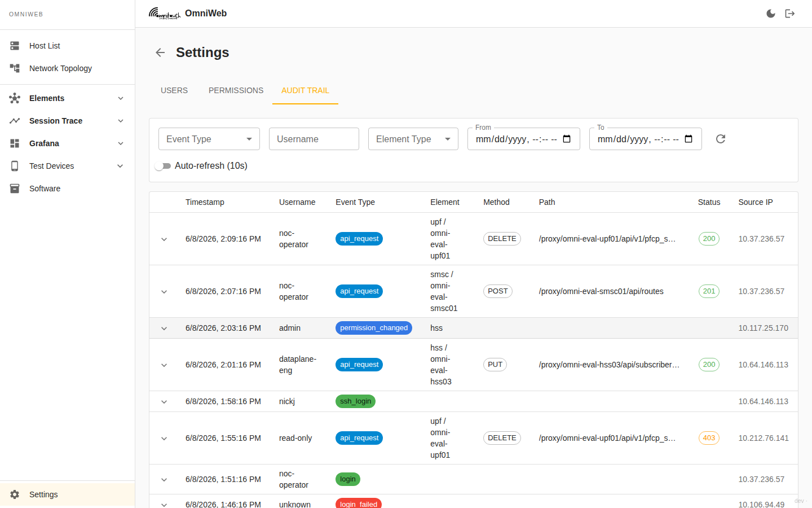This screenshot has height=508, width=812.
Task: Expand the Session Trace sidebar section
Action: (x=121, y=121)
